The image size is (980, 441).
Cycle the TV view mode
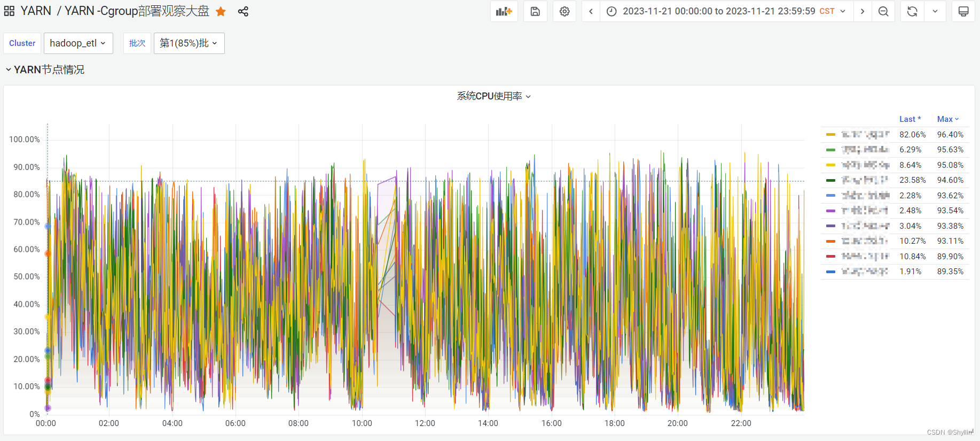(x=963, y=11)
